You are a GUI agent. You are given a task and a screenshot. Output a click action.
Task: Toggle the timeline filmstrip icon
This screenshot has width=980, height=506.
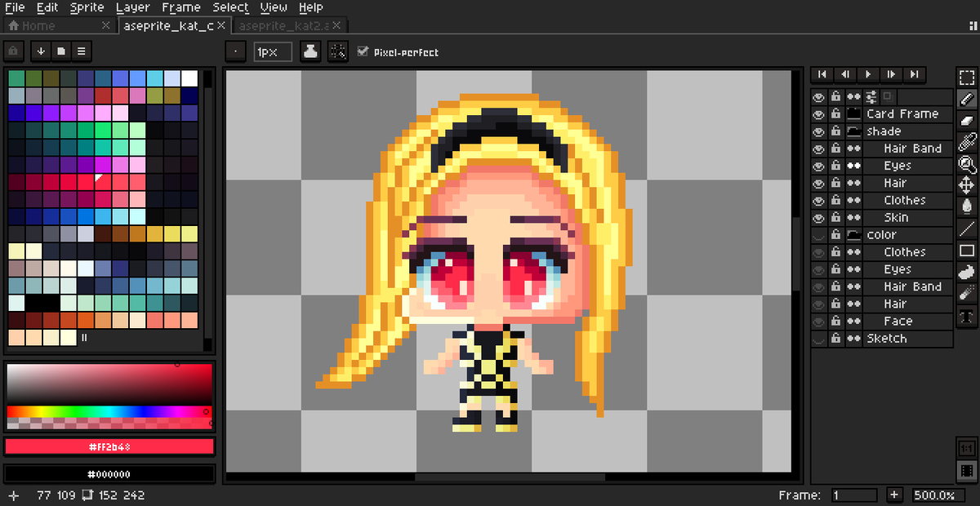(x=967, y=470)
